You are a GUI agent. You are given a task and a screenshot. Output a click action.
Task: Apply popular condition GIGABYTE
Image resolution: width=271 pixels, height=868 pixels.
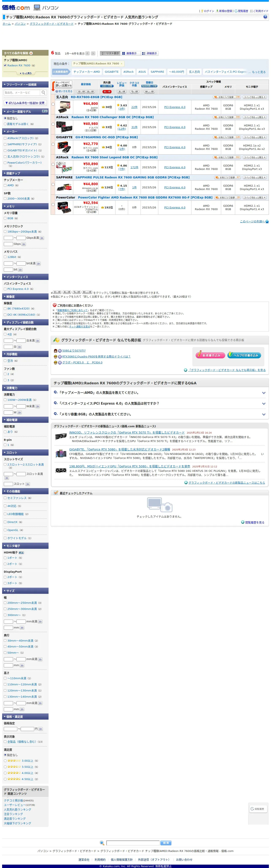click(x=112, y=72)
